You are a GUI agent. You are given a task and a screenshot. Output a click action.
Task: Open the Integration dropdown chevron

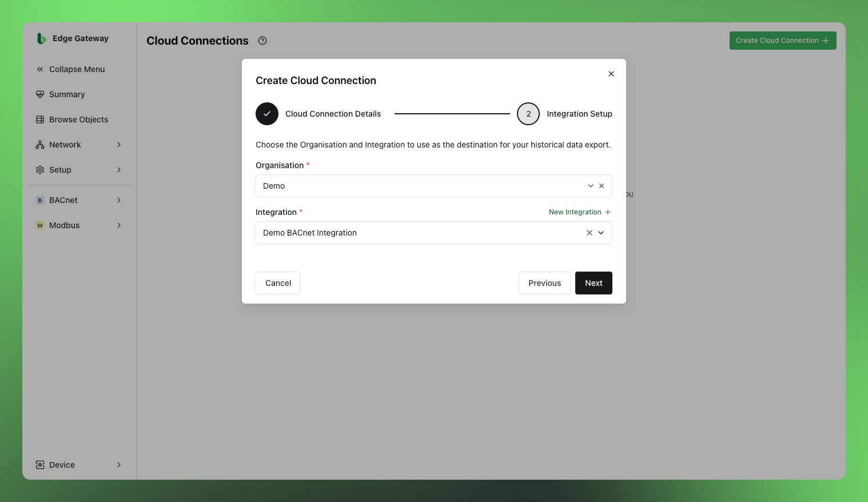pos(601,233)
